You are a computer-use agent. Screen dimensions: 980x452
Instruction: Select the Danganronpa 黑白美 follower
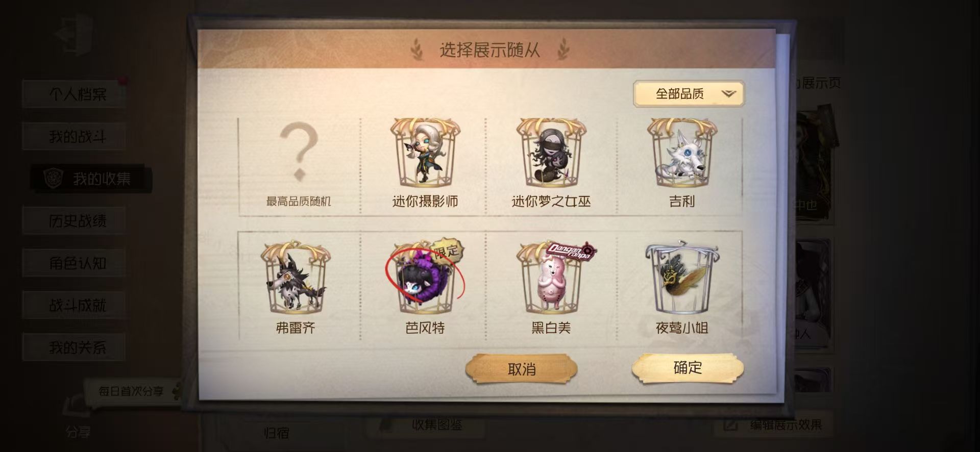point(551,278)
